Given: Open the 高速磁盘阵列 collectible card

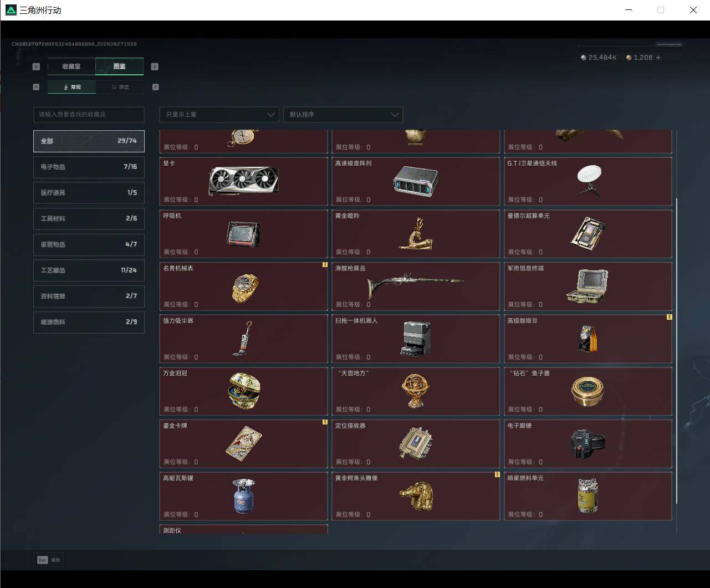Looking at the screenshot, I should pos(416,181).
